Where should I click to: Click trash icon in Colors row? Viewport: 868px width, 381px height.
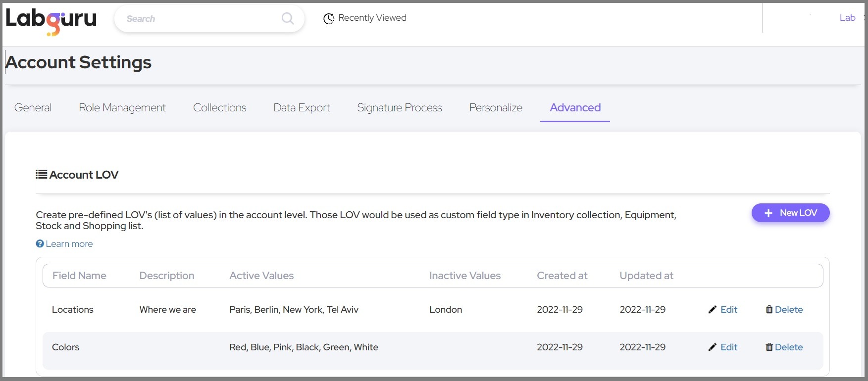tap(769, 347)
